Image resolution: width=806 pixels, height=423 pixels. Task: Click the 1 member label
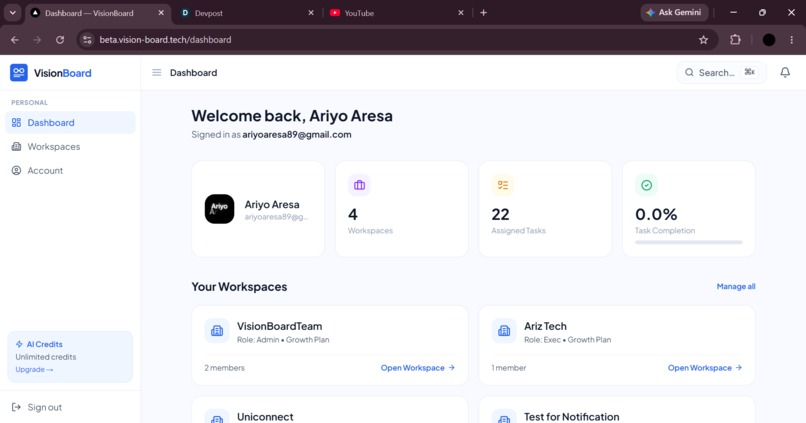coord(508,367)
